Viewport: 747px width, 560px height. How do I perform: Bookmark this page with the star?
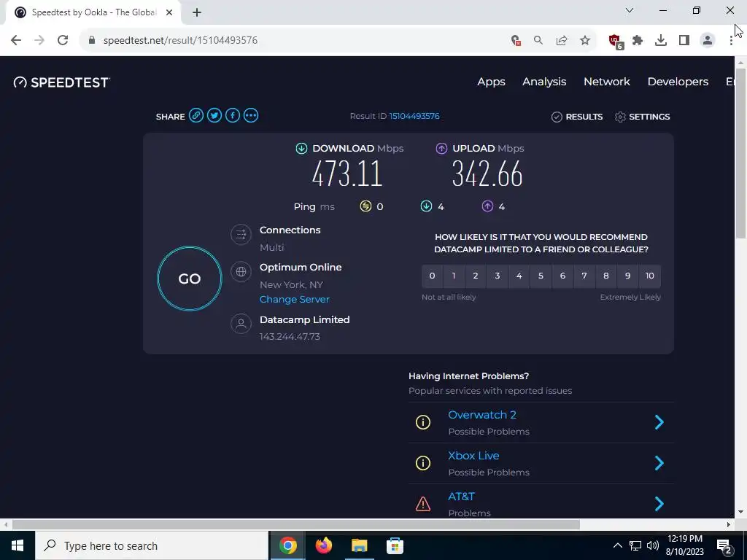tap(585, 41)
